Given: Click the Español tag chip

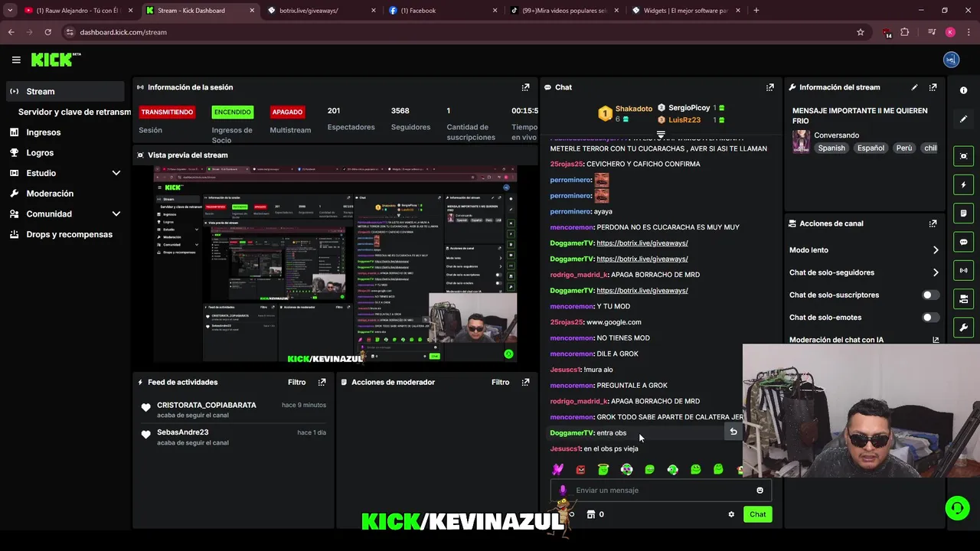Looking at the screenshot, I should click(871, 148).
